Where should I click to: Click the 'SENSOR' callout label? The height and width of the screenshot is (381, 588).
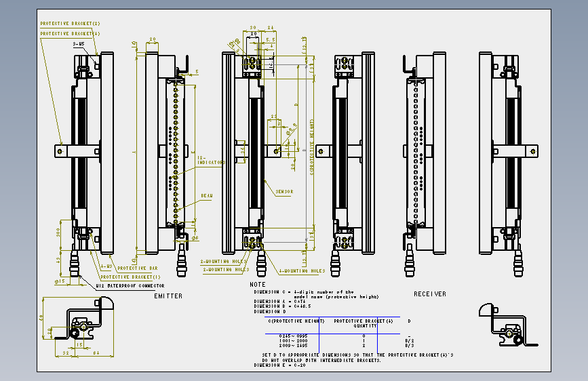(285, 192)
